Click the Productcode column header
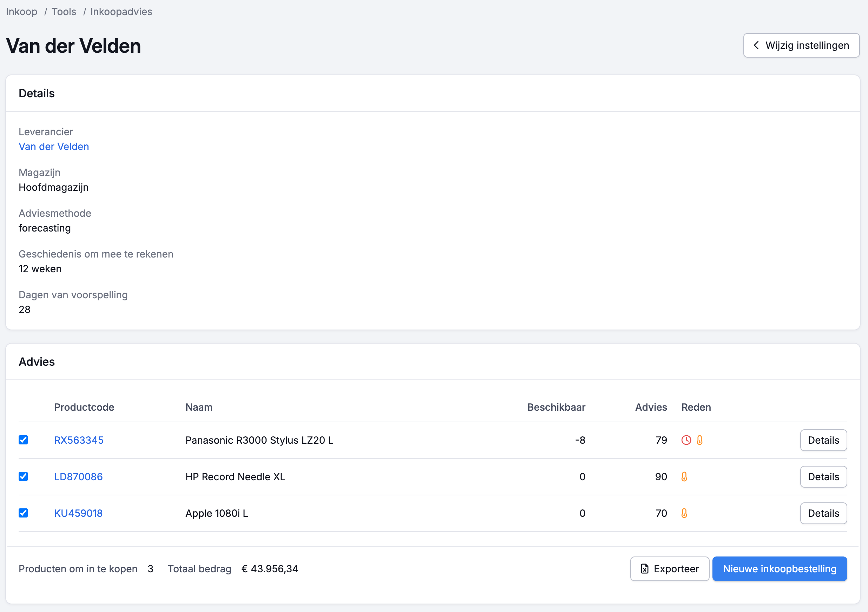The height and width of the screenshot is (612, 868). point(84,408)
